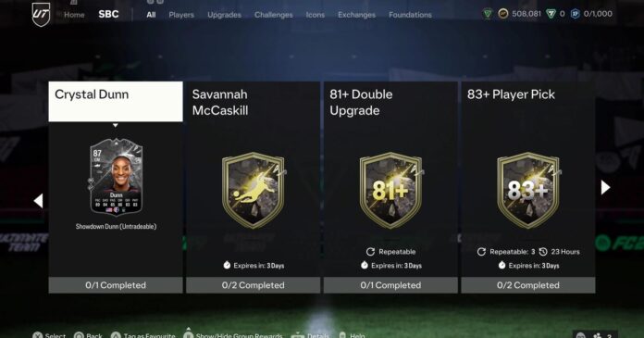Open the Home menu item
Image resolution: width=644 pixels, height=338 pixels.
click(74, 15)
